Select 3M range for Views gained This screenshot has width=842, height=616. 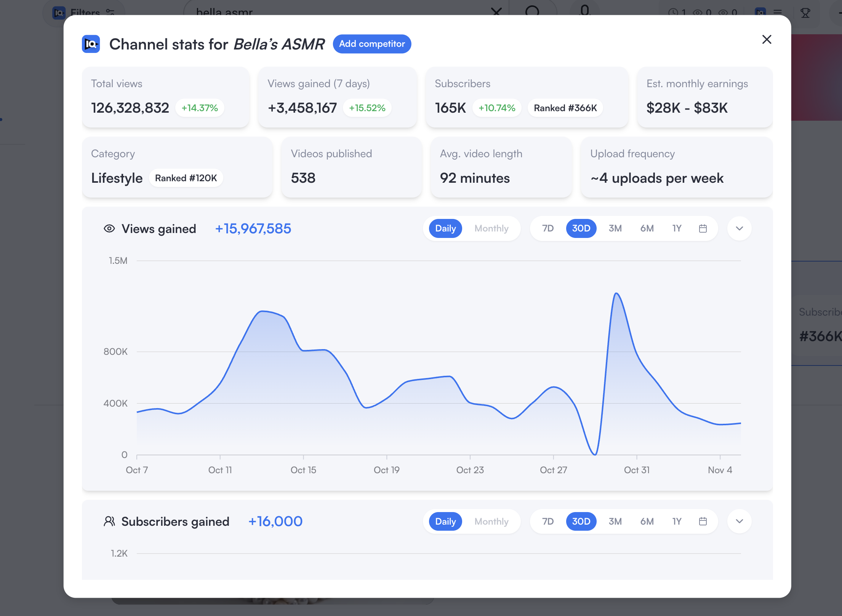[x=615, y=228]
